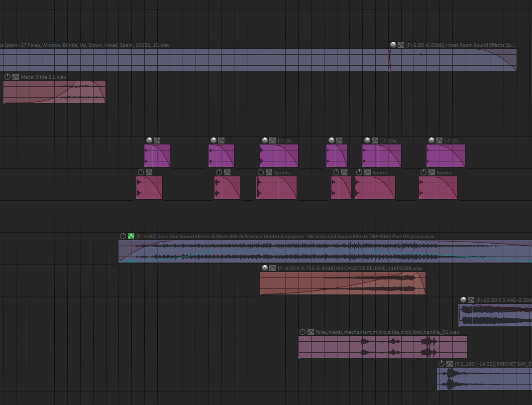Select the AIR CANISTER RELEASE waveform clip

pyautogui.click(x=343, y=283)
